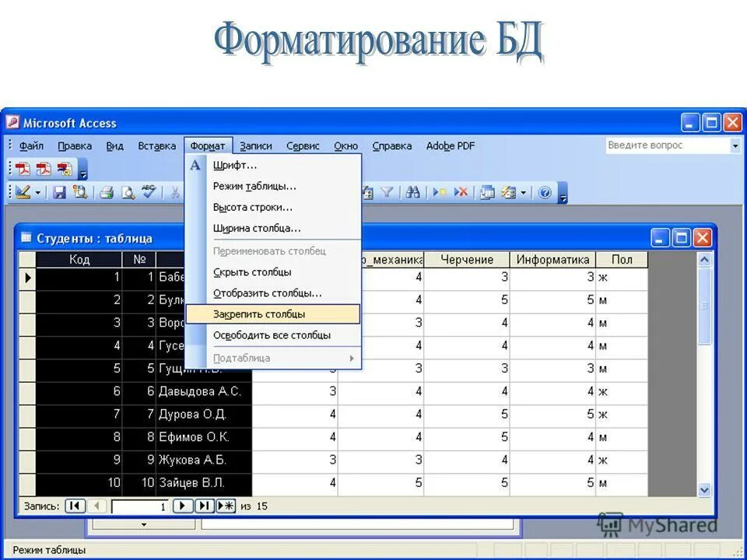747x560 pixels.
Task: Click new record navigation button
Action: [x=226, y=506]
